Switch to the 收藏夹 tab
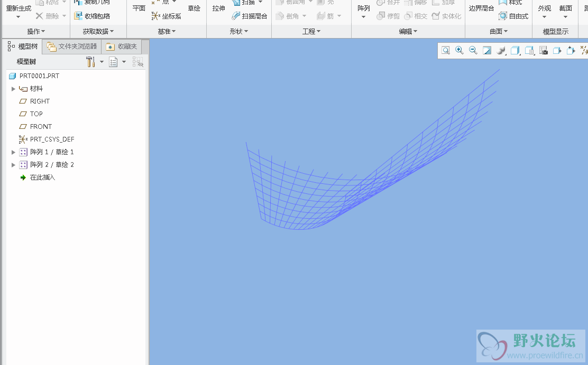This screenshot has width=588, height=365. (x=122, y=47)
